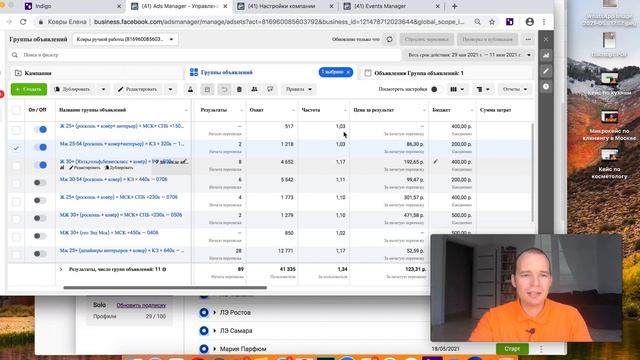Tick the select-all checkbox in table header
This screenshot has height=360, width=640.
16,110
